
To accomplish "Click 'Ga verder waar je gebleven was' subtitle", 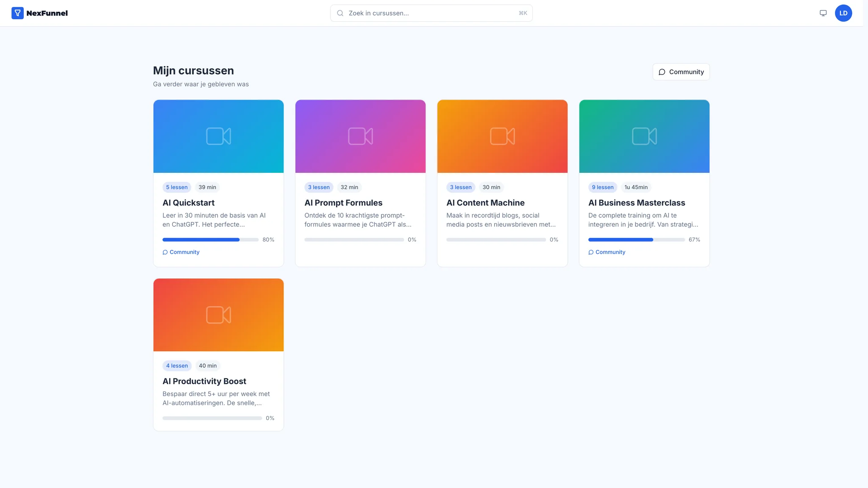I will (x=201, y=84).
